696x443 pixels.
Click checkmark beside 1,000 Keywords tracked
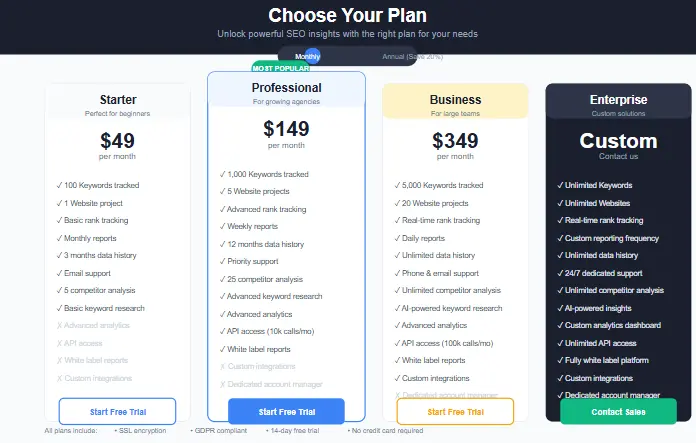223,174
